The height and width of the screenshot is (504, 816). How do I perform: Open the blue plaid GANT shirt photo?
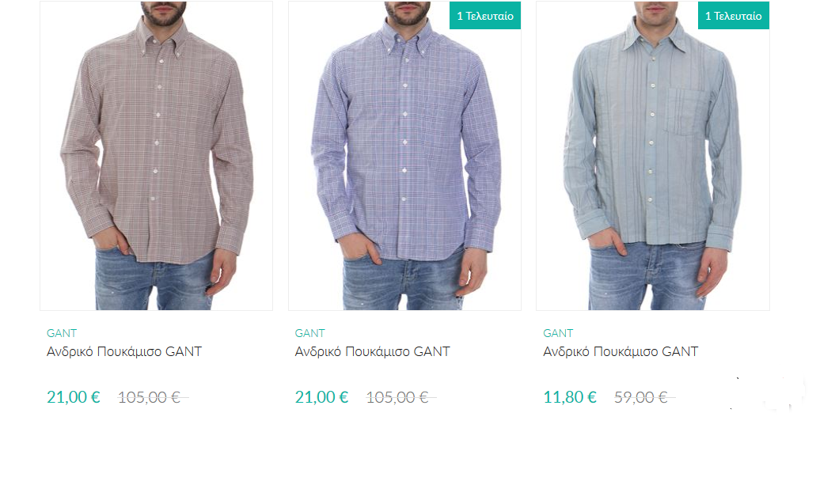[x=404, y=156]
